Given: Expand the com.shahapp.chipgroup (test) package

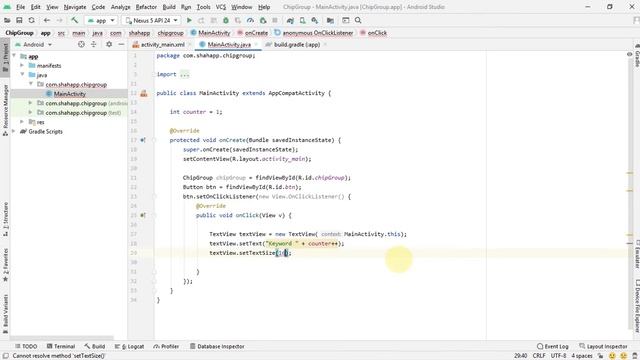Looking at the screenshot, I should 30,112.
